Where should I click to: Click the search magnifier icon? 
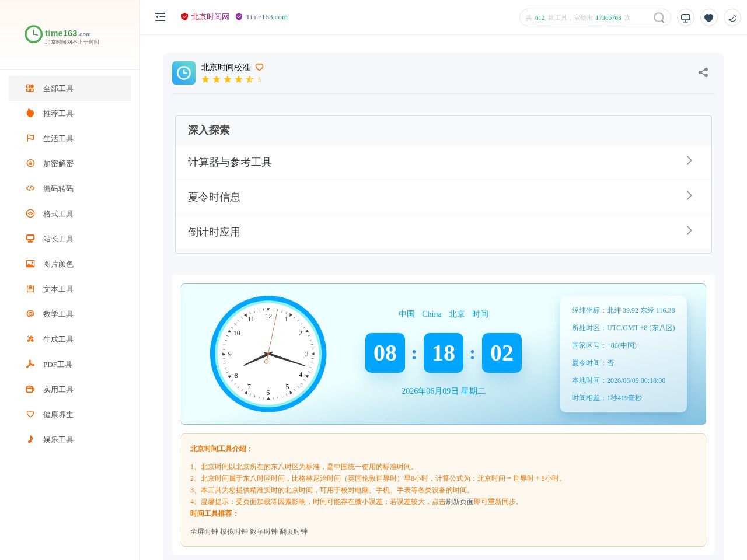(659, 17)
